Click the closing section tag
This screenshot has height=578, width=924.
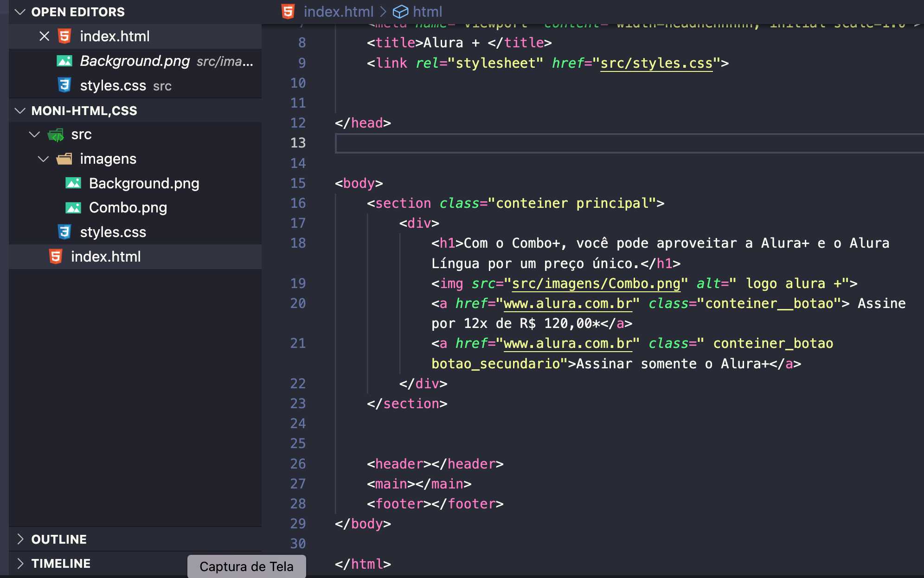pos(407,404)
